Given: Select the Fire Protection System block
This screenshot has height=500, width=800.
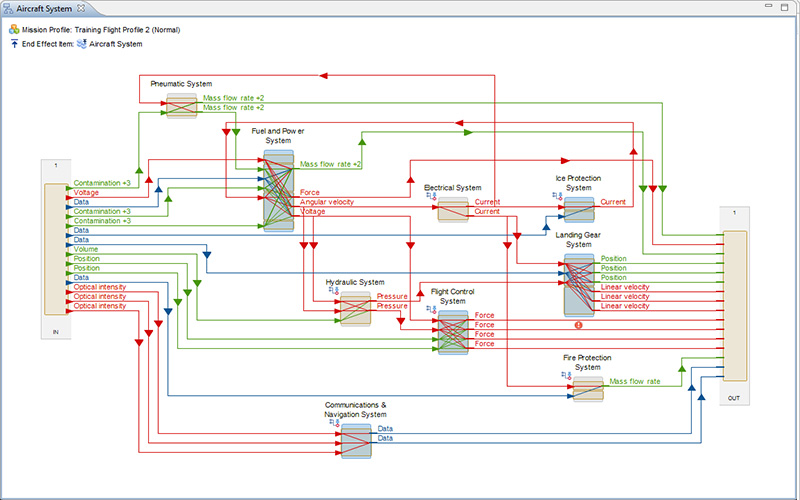Looking at the screenshot, I should pos(588,389).
